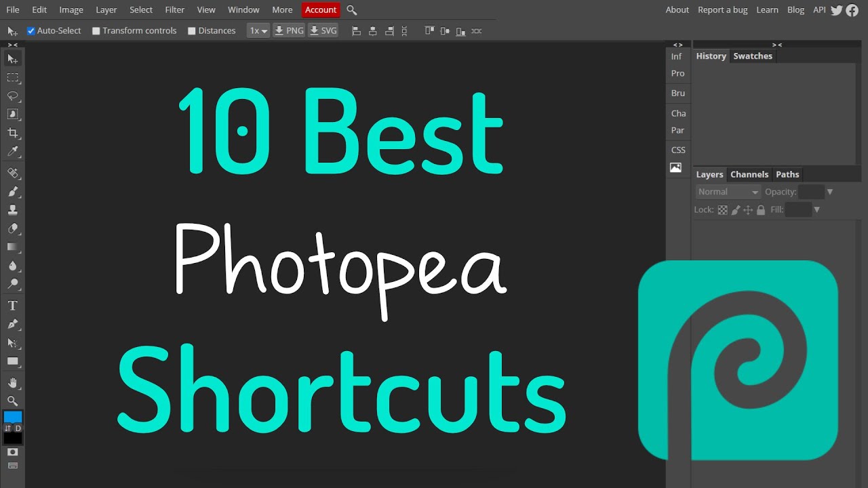This screenshot has width=868, height=488.
Task: Select the Hand tool
Action: (x=12, y=383)
